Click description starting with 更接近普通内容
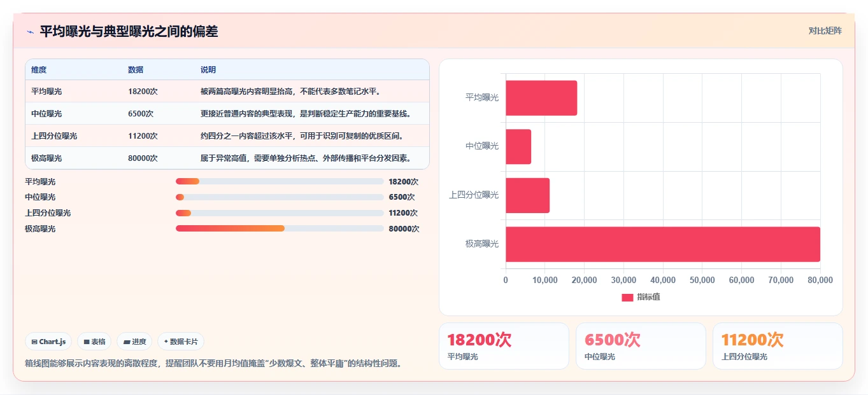Viewport: 868px width, 395px height. 306,114
